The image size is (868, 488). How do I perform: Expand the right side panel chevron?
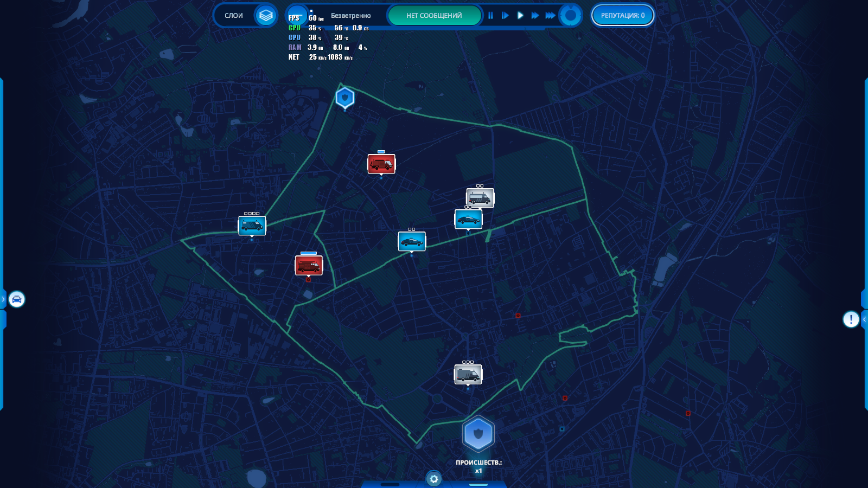coord(864,319)
